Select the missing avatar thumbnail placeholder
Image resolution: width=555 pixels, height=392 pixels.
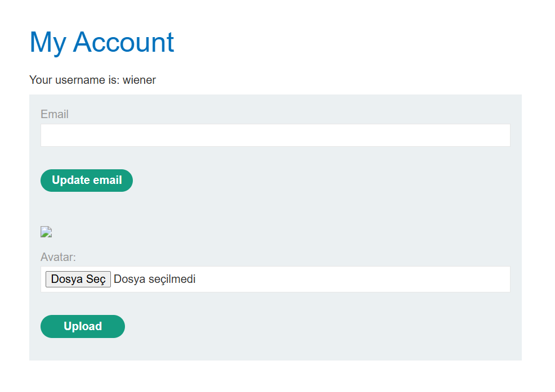(x=46, y=232)
